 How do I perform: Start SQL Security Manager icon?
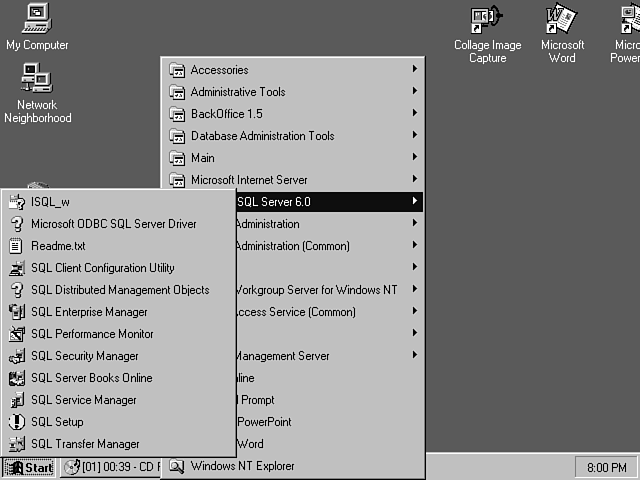16,356
